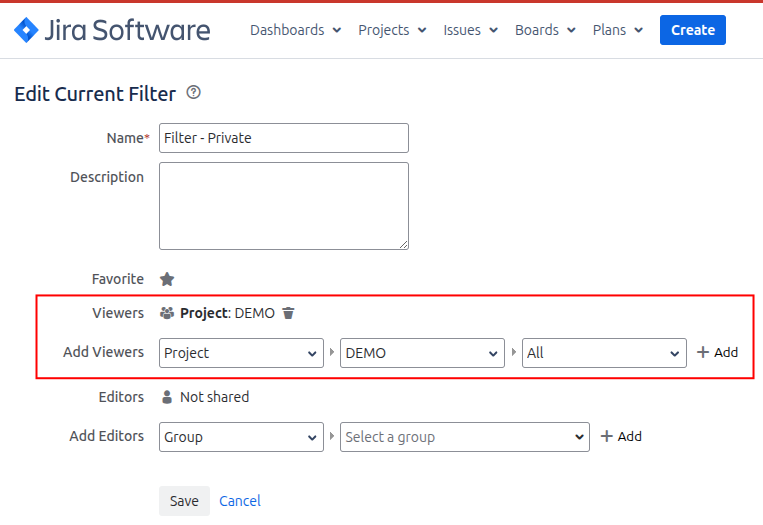Open the Select a group dropdown
Screen dimensions: 763x525
pyautogui.click(x=465, y=437)
